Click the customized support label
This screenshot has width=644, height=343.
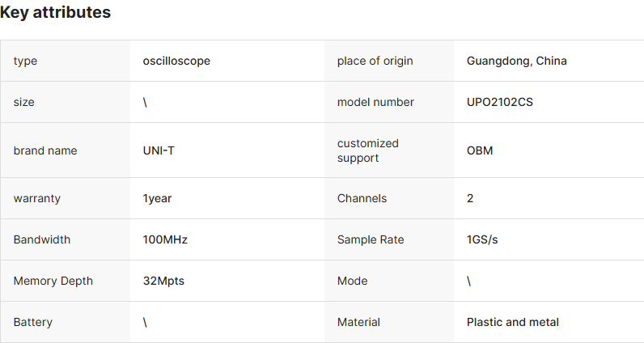click(368, 150)
